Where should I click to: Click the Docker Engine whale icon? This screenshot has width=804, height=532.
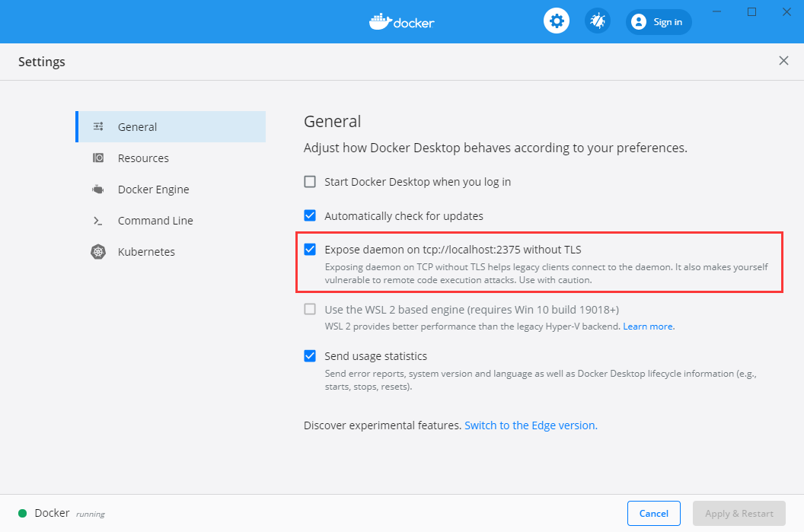[98, 190]
